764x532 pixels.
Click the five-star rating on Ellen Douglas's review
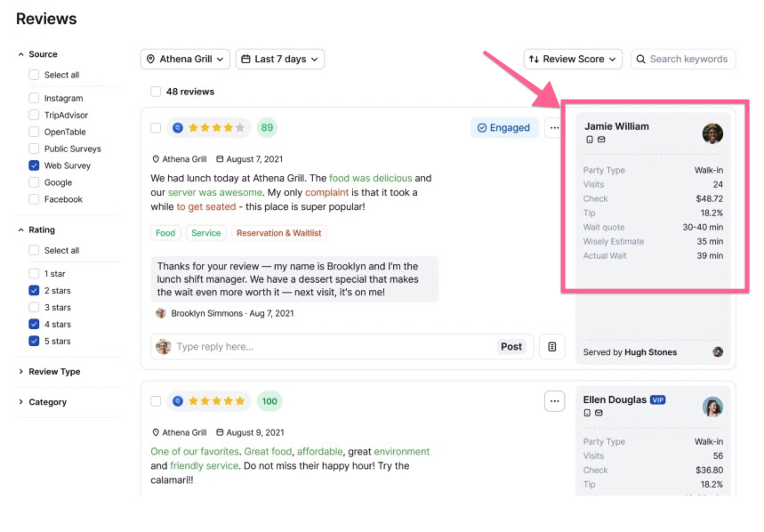216,401
